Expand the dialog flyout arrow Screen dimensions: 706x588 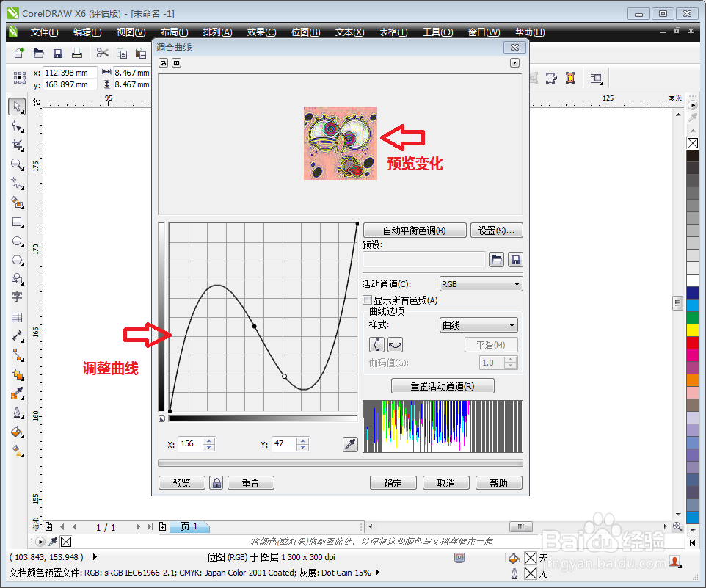[516, 63]
